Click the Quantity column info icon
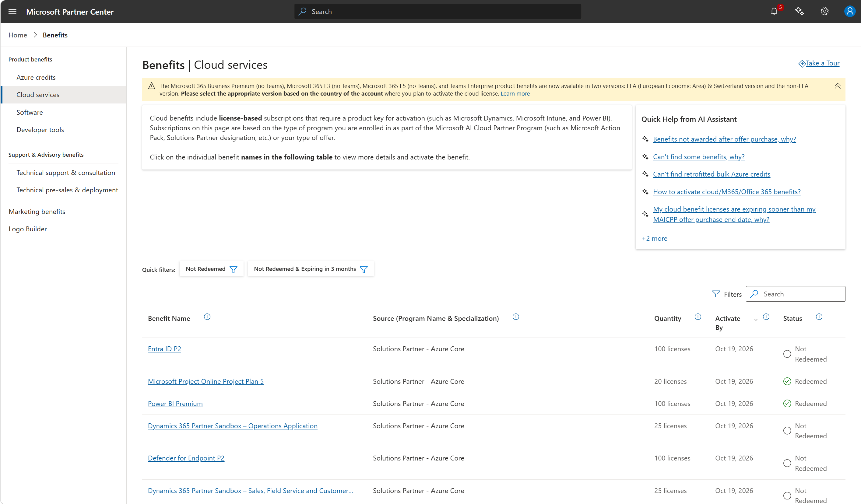This screenshot has height=504, width=861. pyautogui.click(x=698, y=317)
